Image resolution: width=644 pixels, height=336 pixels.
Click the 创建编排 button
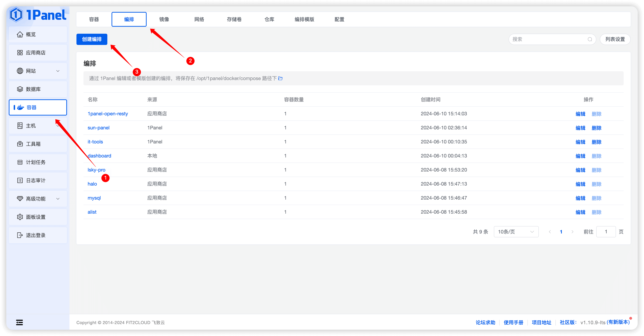pos(92,39)
